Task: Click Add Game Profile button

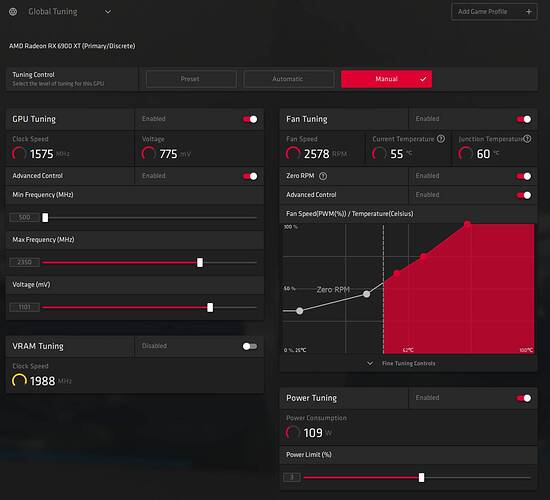Action: click(494, 12)
